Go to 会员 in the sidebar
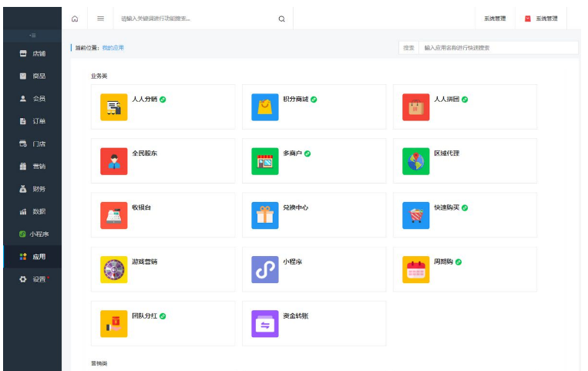 click(32, 99)
